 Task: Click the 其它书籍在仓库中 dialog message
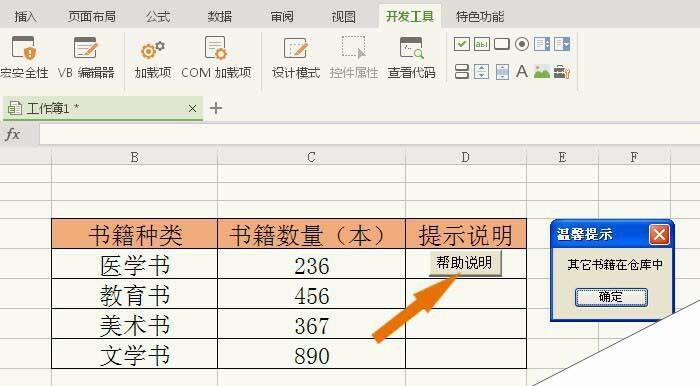click(x=615, y=265)
